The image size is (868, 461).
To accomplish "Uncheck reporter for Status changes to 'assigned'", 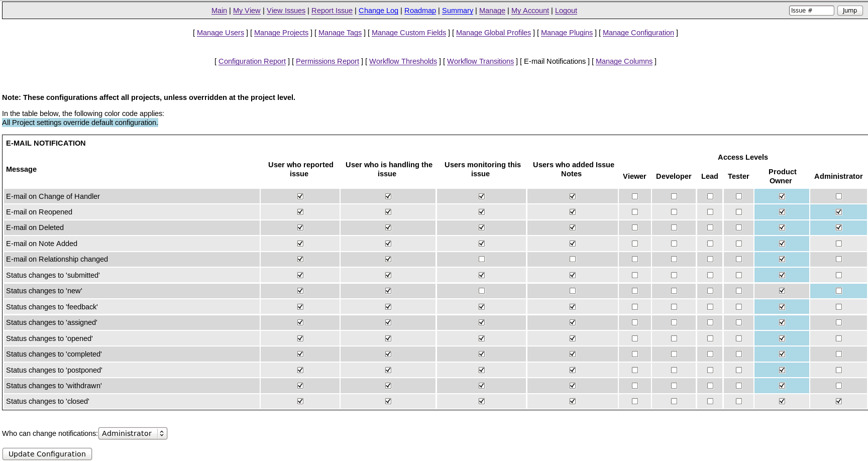I will 300,322.
